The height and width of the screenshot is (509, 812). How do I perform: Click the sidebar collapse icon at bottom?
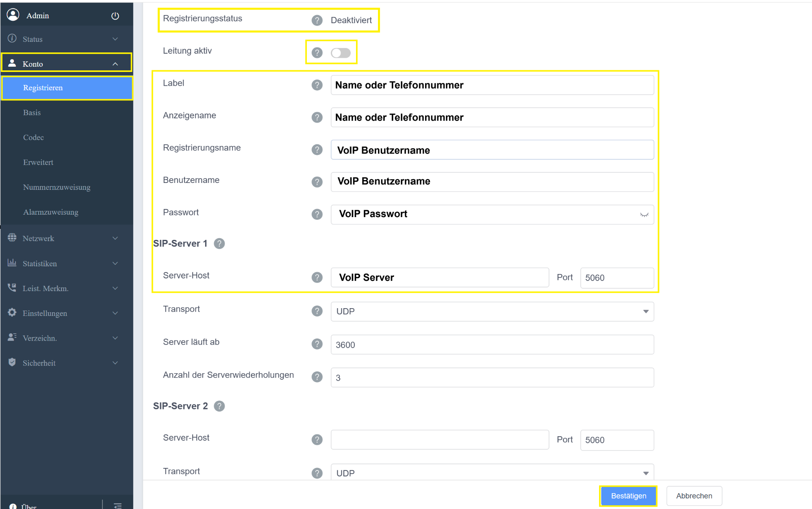pos(118,505)
